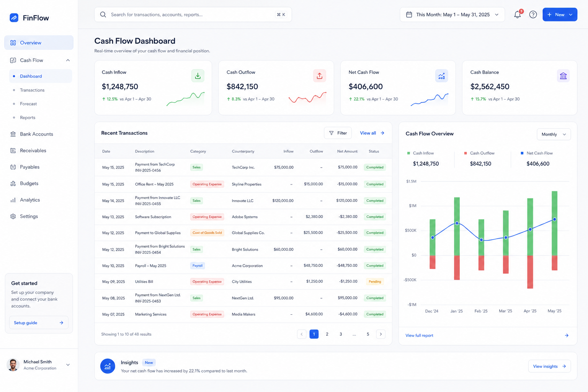
Task: Click green Cash Inflow legend swatch
Action: click(x=408, y=153)
